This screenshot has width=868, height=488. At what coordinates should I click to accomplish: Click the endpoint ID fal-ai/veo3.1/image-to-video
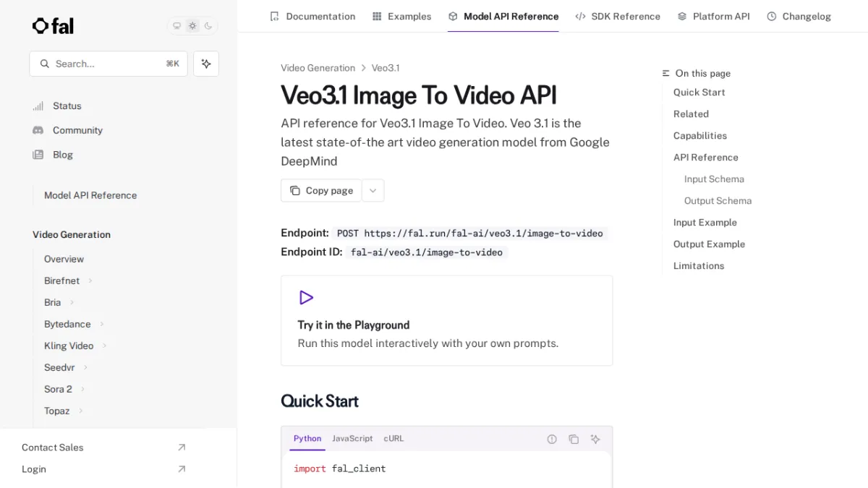(427, 252)
